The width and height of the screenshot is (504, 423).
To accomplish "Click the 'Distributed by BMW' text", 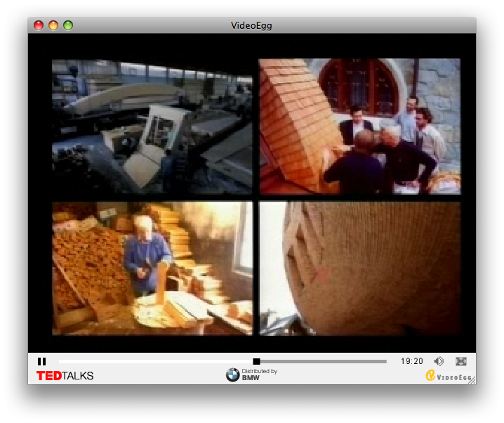I will tap(259, 375).
